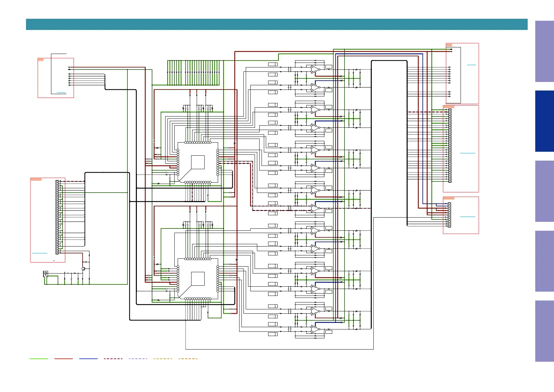Select the small bottom-right pin connector
Screen dimensions: 554x392
[x=449, y=215]
